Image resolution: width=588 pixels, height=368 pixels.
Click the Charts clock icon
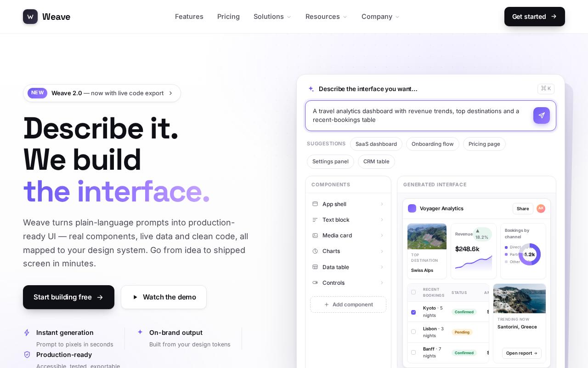coord(315,251)
